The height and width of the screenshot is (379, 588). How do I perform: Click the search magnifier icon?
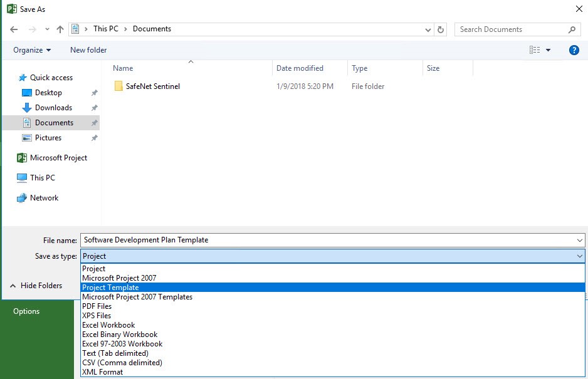572,29
